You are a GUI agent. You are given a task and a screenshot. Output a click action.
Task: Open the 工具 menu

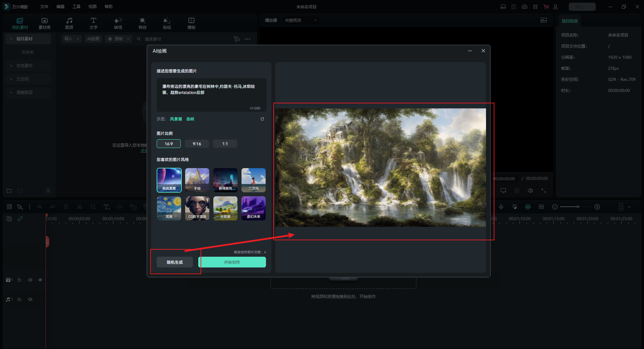(x=76, y=7)
